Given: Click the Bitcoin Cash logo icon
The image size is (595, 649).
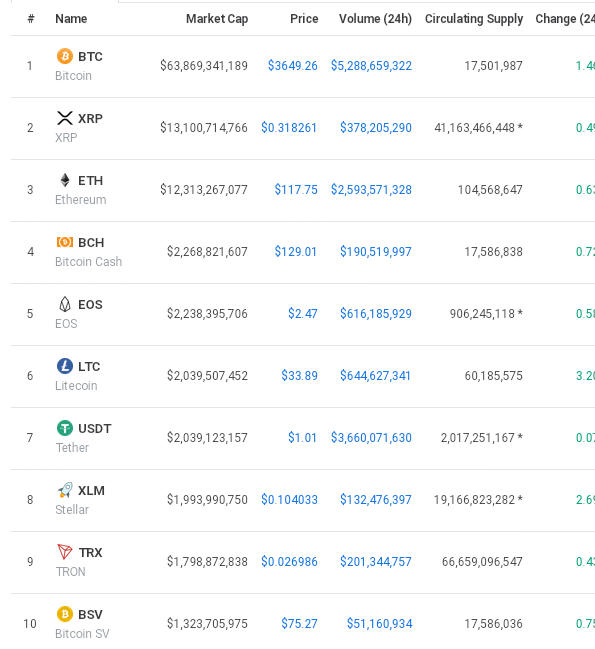Looking at the screenshot, I should pos(65,242).
